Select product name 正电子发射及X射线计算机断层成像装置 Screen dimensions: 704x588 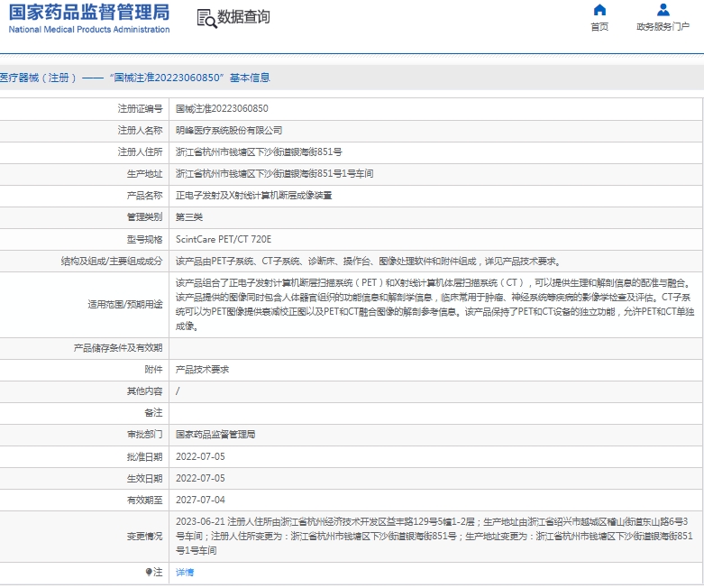[253, 196]
